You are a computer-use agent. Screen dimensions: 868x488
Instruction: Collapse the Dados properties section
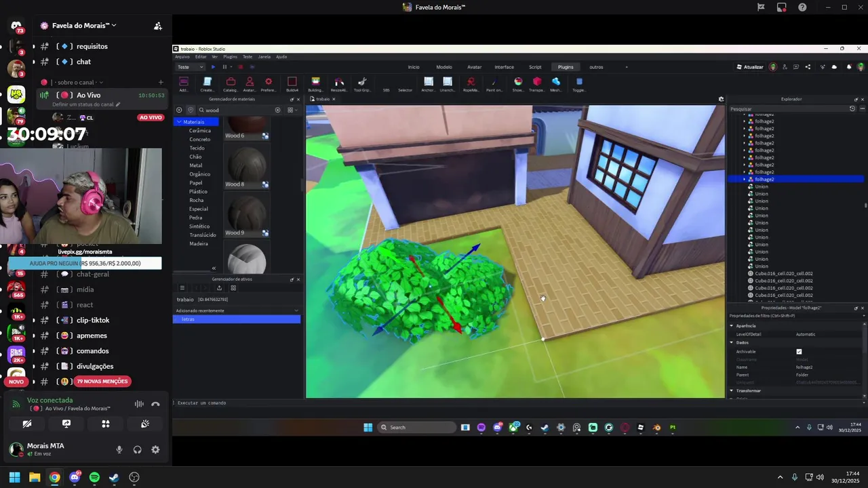pyautogui.click(x=732, y=342)
